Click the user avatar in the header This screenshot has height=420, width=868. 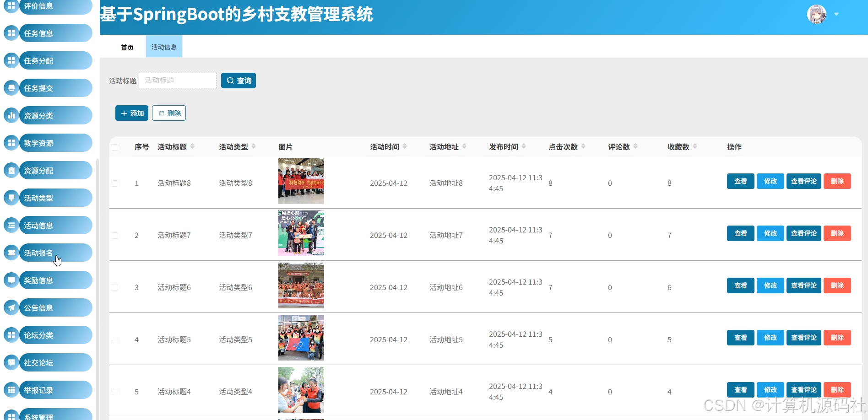pyautogui.click(x=817, y=14)
